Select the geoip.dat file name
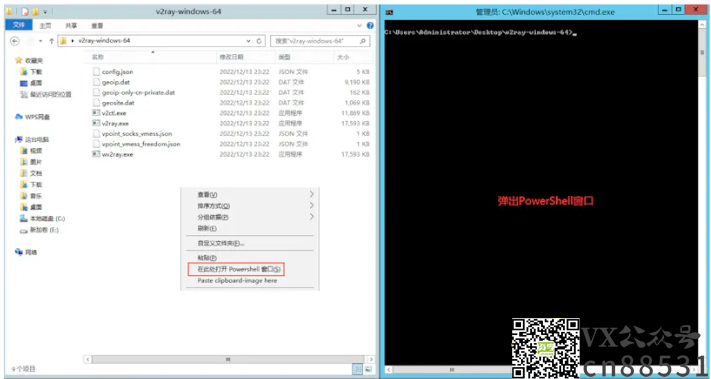 (x=116, y=82)
